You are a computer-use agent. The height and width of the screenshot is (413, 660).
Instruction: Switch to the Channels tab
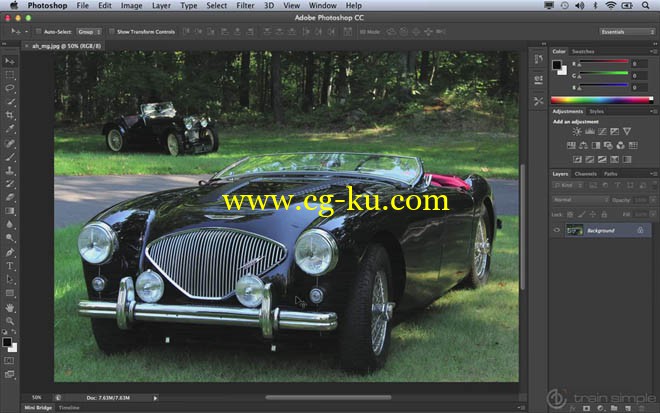(585, 173)
